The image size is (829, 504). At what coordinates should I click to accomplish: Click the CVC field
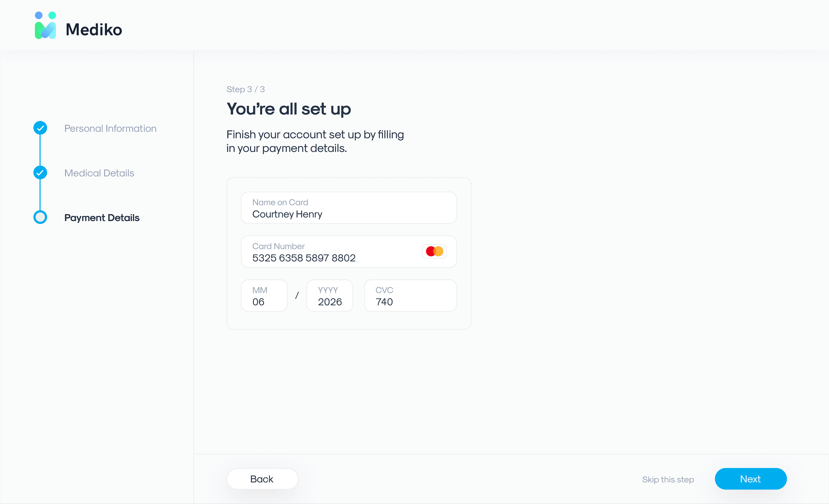410,295
